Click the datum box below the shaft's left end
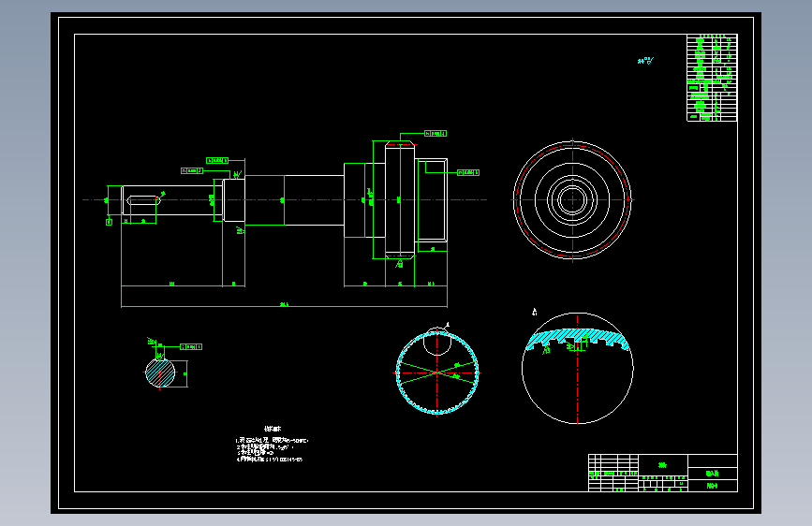This screenshot has width=812, height=526. [109, 222]
